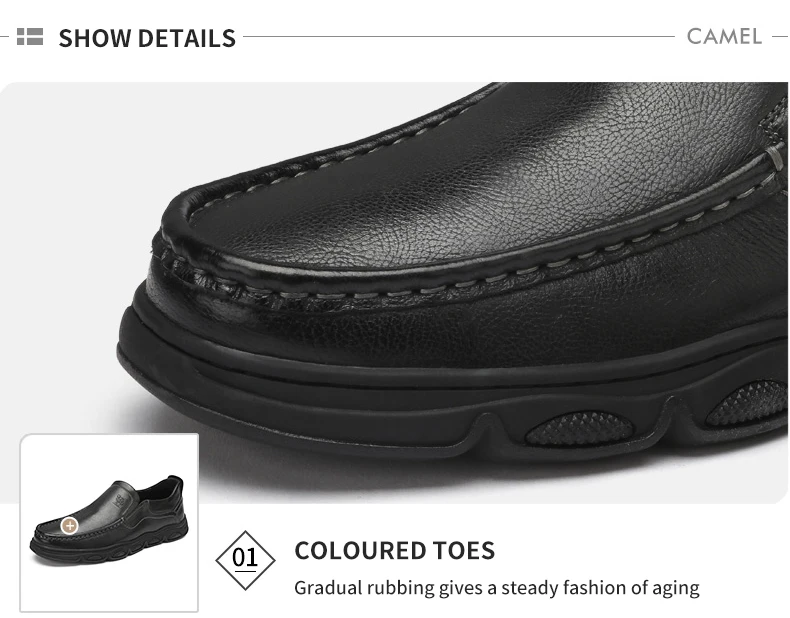Select the 01 diamond badge
The image size is (790, 618).
pos(245,560)
